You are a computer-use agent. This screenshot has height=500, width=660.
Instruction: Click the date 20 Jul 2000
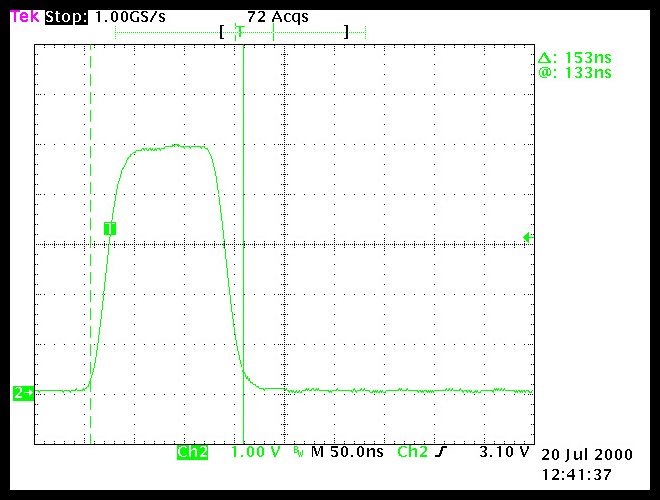coord(587,455)
